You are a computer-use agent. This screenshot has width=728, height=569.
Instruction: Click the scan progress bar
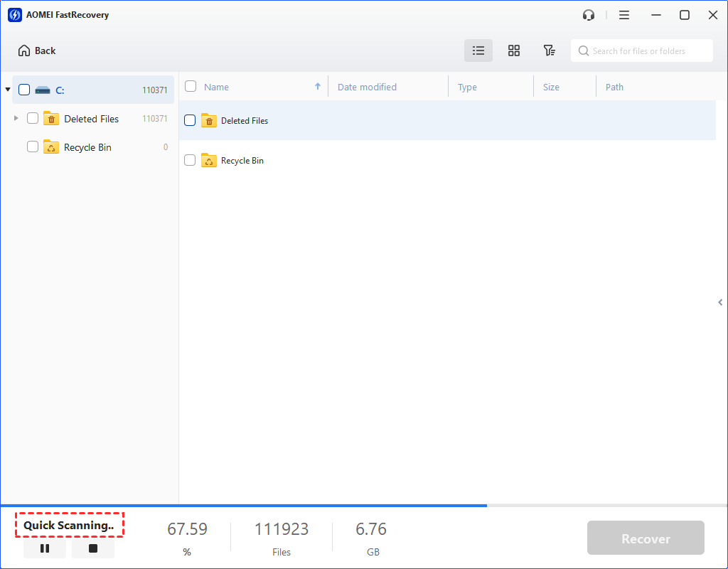[x=364, y=506]
